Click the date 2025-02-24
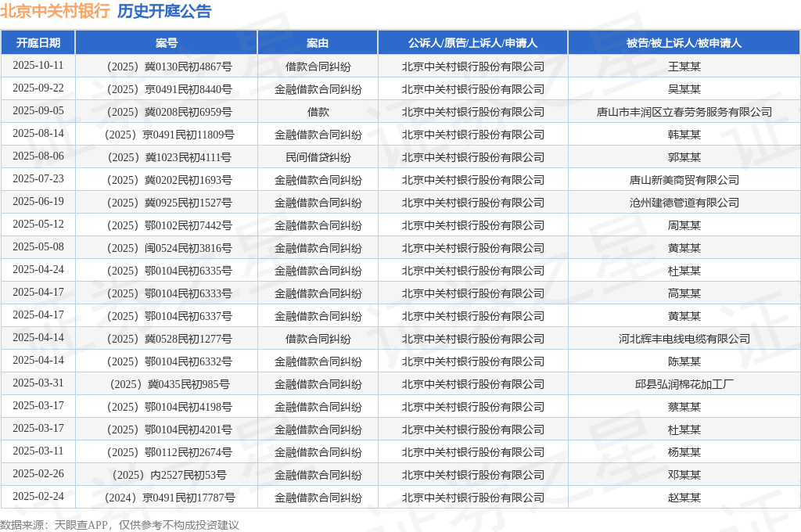The image size is (801, 532). 38,496
